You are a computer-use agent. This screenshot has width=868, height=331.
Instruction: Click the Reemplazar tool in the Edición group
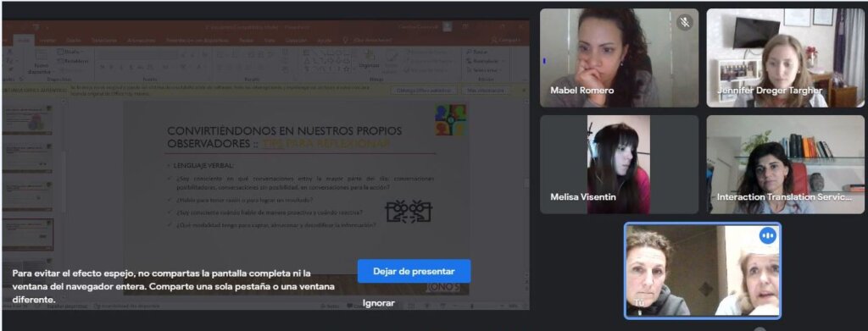tap(482, 61)
